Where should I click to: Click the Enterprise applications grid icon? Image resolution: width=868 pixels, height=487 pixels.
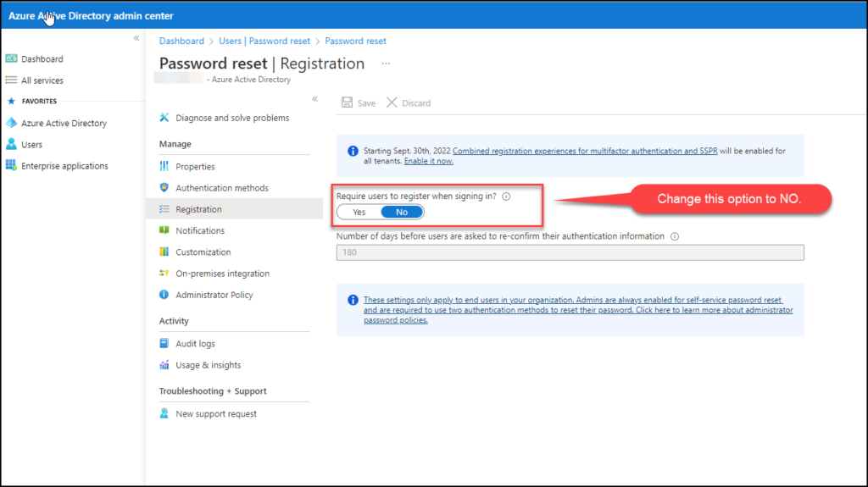[11, 165]
